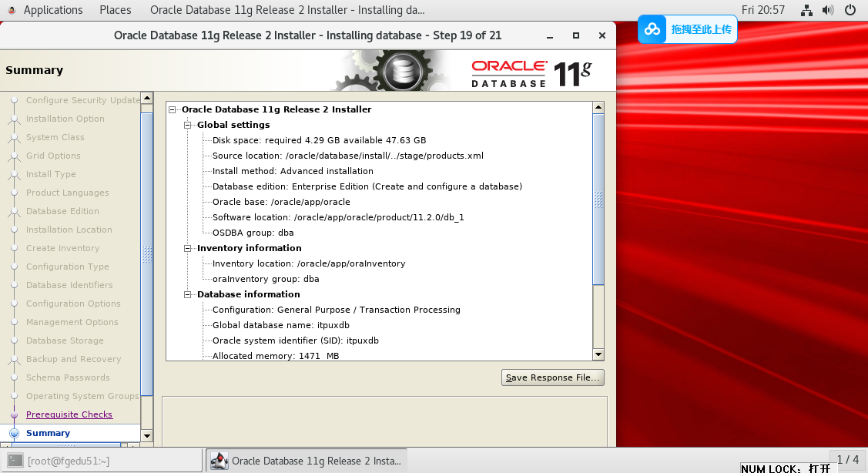868x473 pixels.
Task: Click the volume speaker icon in top bar
Action: pos(828,10)
